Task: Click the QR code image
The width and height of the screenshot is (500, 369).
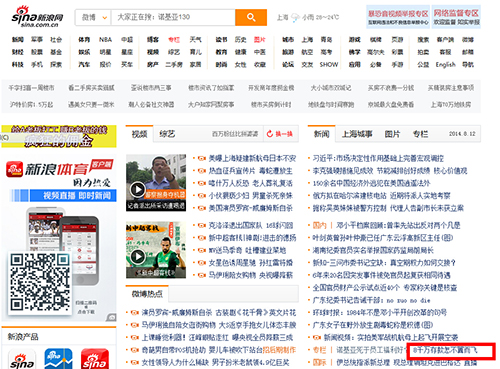Action: pyautogui.click(x=40, y=283)
